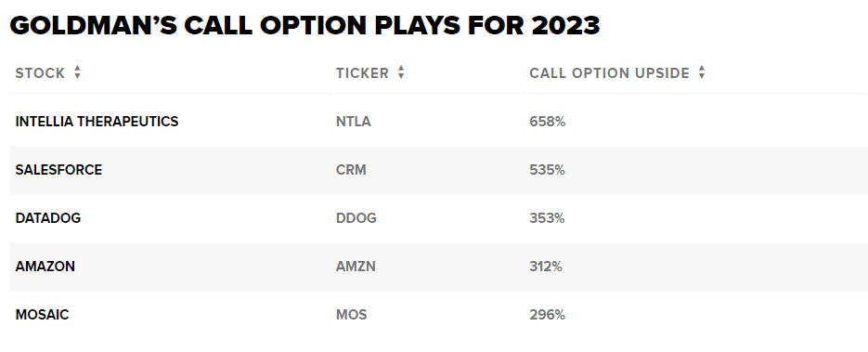Click the 535% upside value

click(548, 169)
